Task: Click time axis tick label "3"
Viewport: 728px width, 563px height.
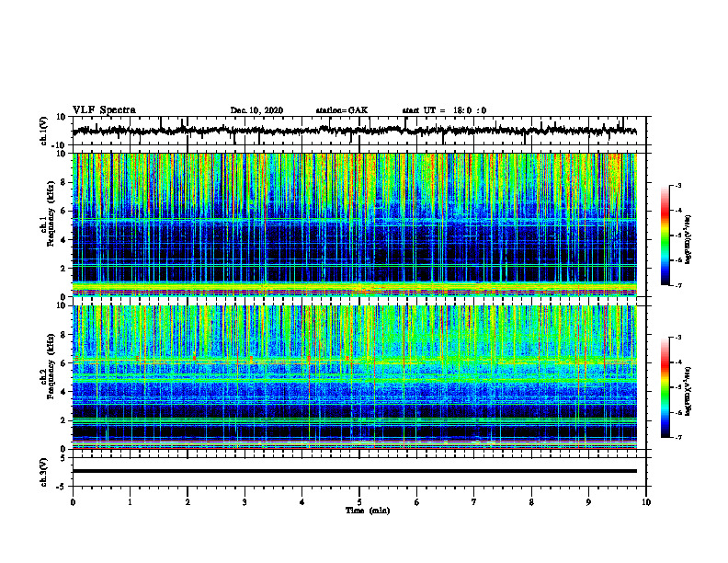Action: (245, 502)
